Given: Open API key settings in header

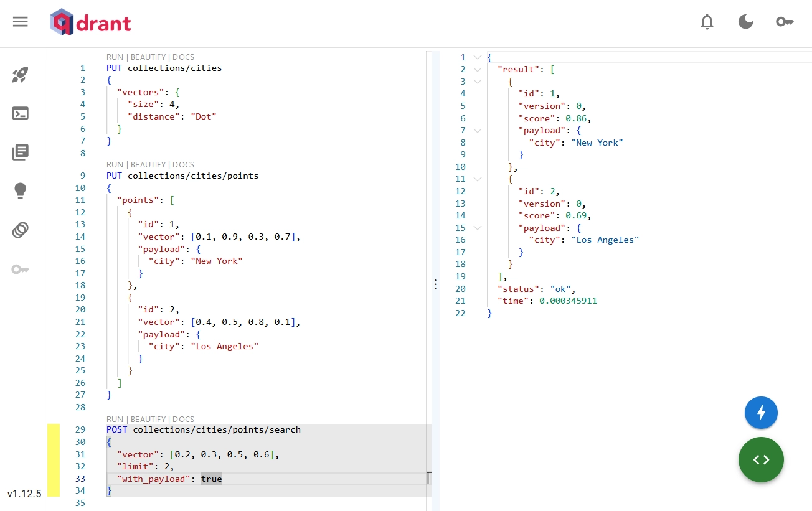Looking at the screenshot, I should coord(784,22).
